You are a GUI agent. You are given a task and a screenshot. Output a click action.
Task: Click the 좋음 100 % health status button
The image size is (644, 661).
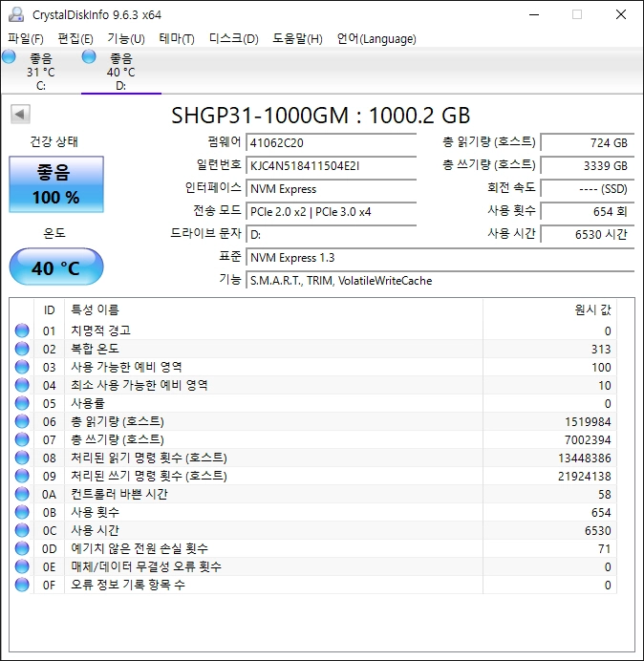[56, 184]
